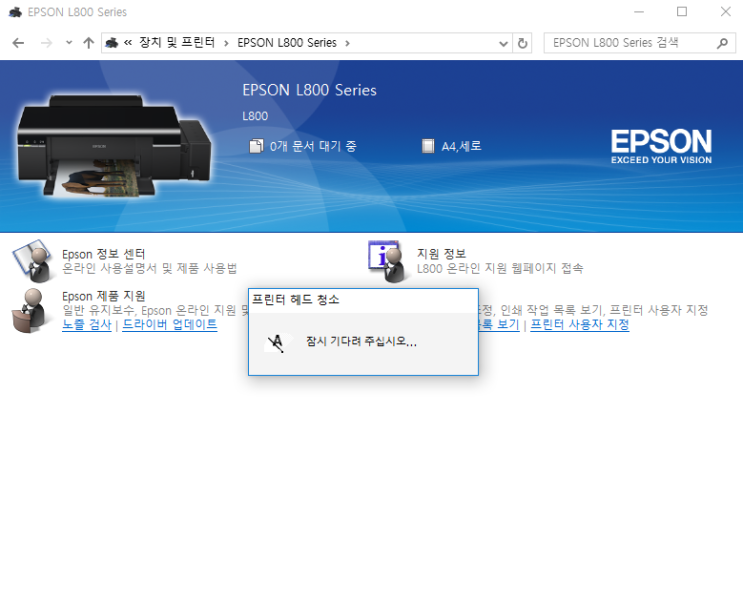The width and height of the screenshot is (743, 600).
Task: Click 'L800 온라인 지원 웹페이지 접속' description
Action: pos(500,269)
